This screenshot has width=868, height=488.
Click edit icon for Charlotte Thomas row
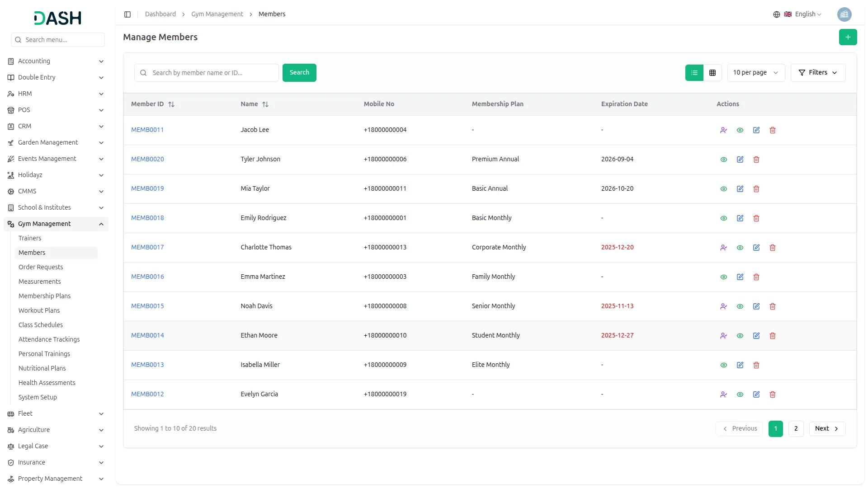click(756, 248)
